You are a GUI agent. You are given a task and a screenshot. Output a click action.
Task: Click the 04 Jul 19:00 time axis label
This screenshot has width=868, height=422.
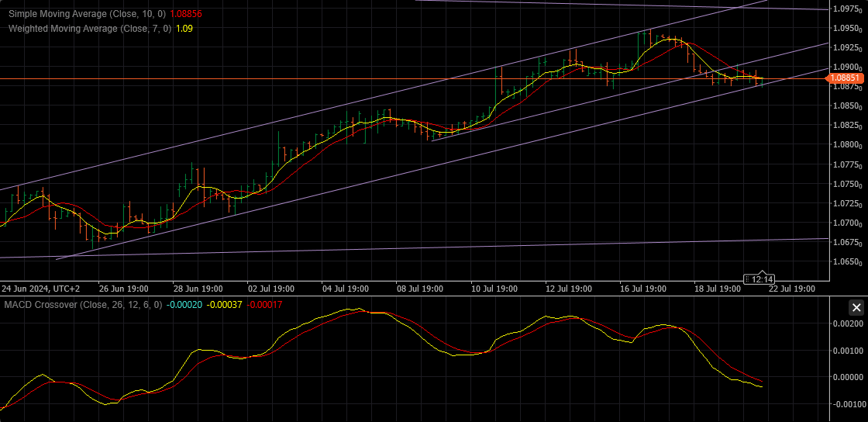pos(345,289)
